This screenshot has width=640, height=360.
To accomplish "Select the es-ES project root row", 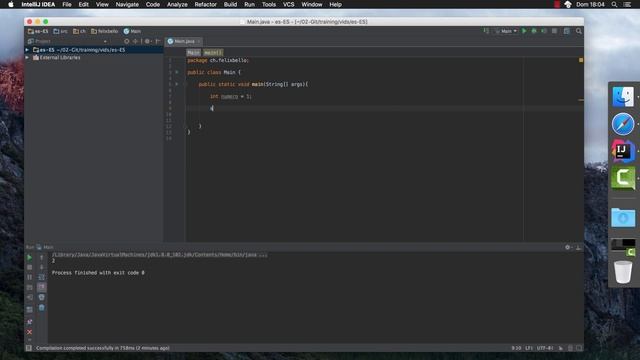I will [x=94, y=50].
